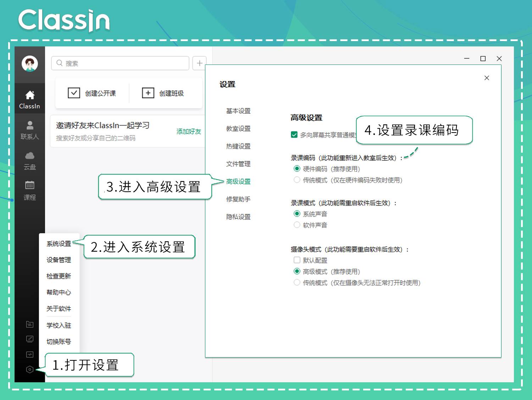The width and height of the screenshot is (532, 400).
Task: Click the 添加好友 link
Action: click(x=189, y=131)
